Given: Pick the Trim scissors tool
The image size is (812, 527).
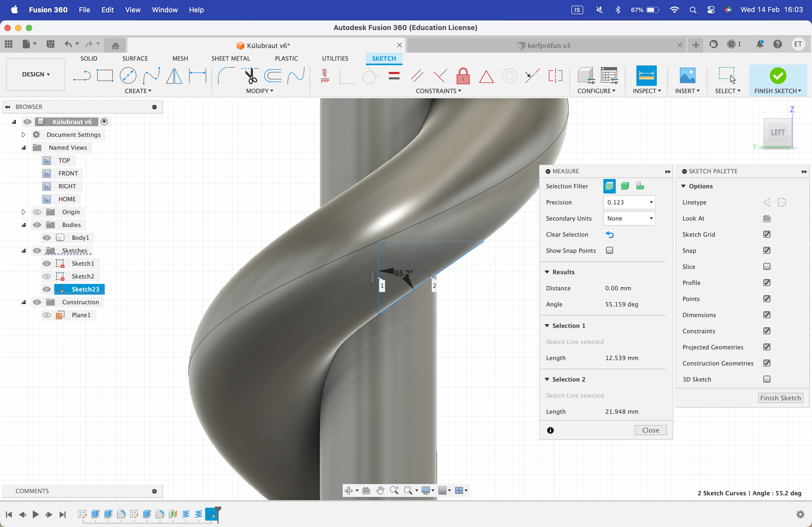Looking at the screenshot, I should coord(250,76).
